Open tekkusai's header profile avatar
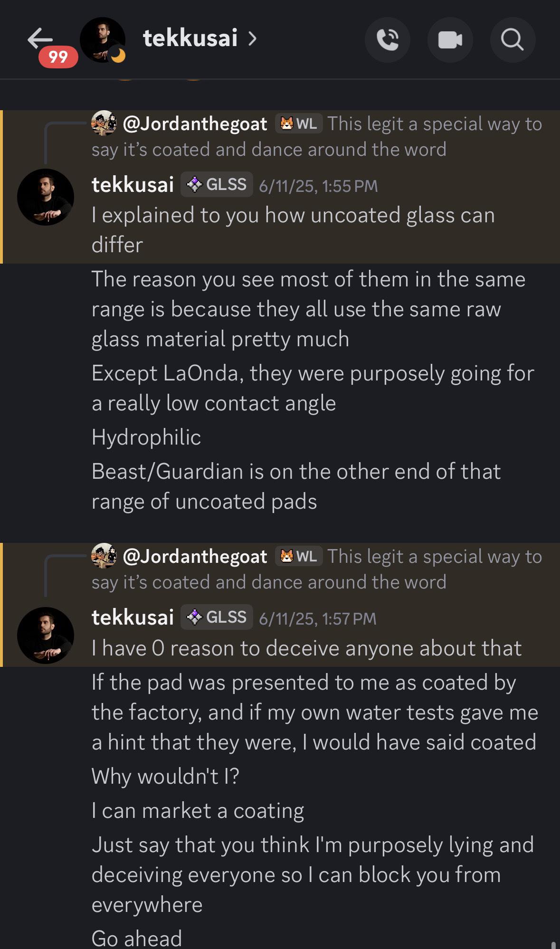The image size is (560, 949). pyautogui.click(x=102, y=40)
